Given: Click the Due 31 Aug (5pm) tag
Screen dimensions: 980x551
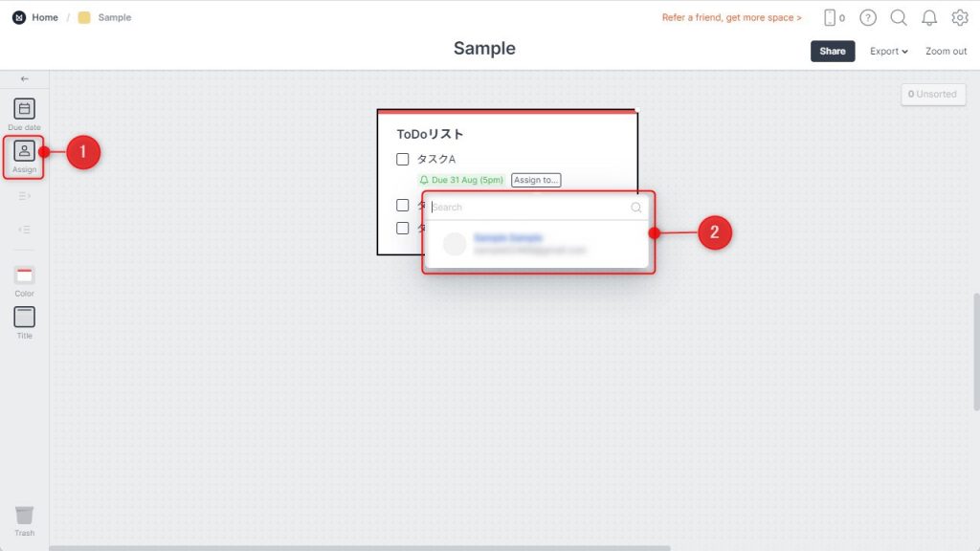Looking at the screenshot, I should [x=461, y=180].
